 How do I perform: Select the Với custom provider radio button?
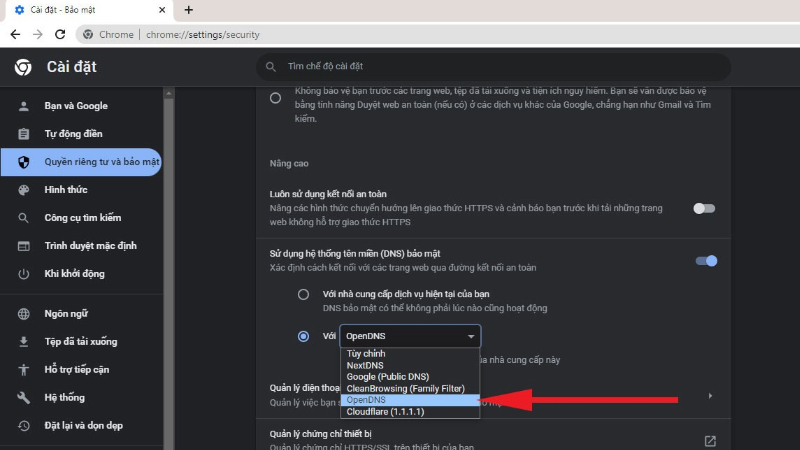pos(304,336)
